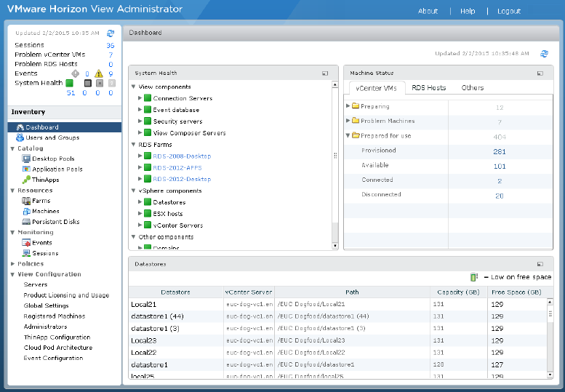
Task: Expand the Policies section in the inventory
Action: click(12, 264)
